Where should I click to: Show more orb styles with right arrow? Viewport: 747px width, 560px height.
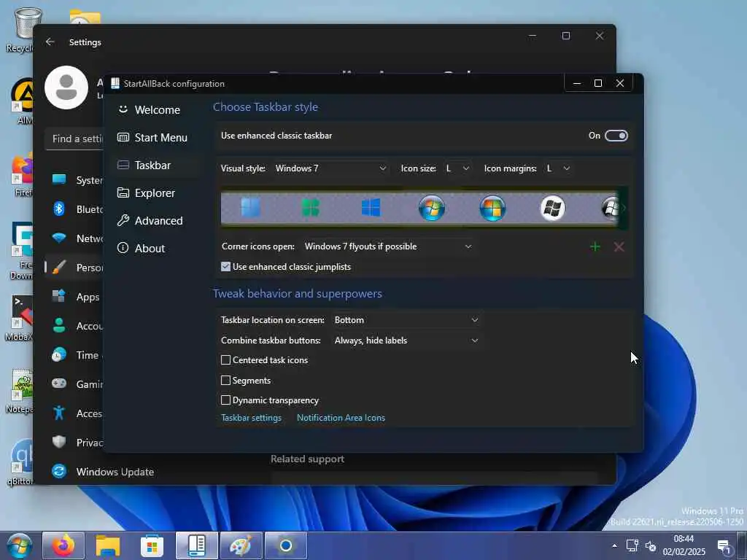624,208
